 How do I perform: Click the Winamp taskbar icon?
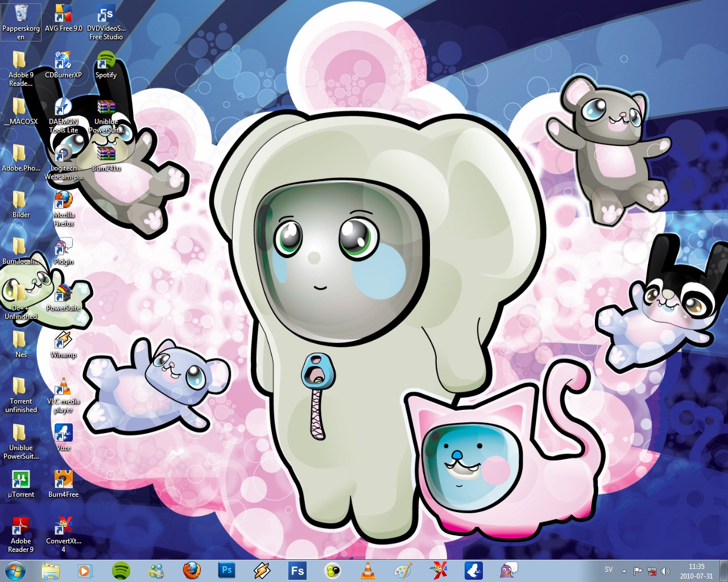click(x=262, y=570)
